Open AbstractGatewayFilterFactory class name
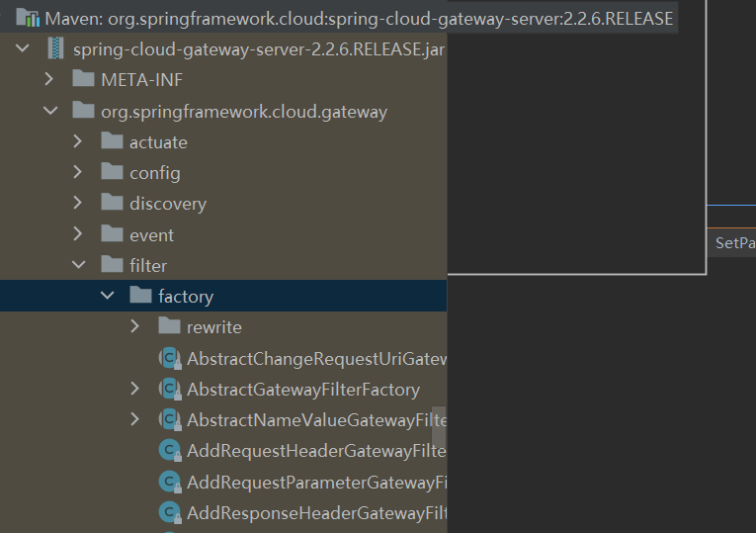Screen dimensions: 756x533 303,390
